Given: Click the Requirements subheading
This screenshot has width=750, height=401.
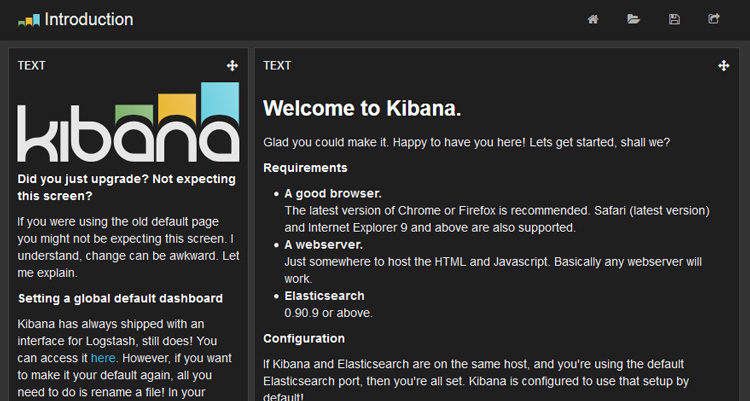Looking at the screenshot, I should click(x=305, y=168).
